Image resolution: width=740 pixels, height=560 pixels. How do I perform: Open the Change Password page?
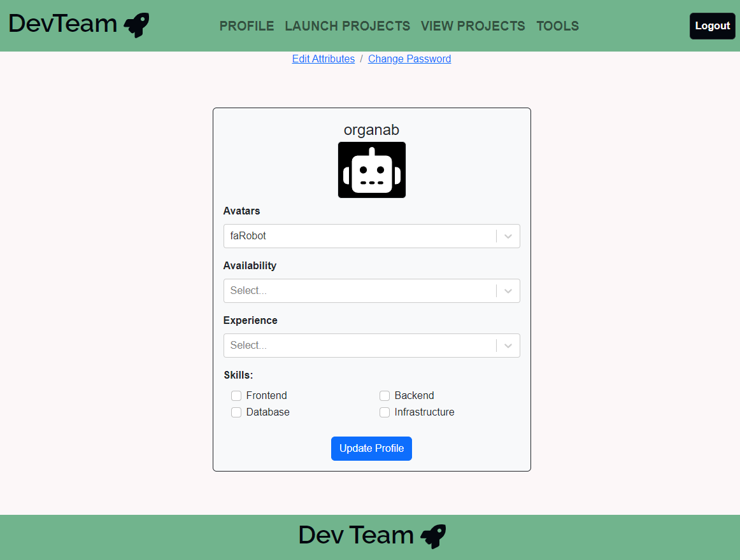409,59
